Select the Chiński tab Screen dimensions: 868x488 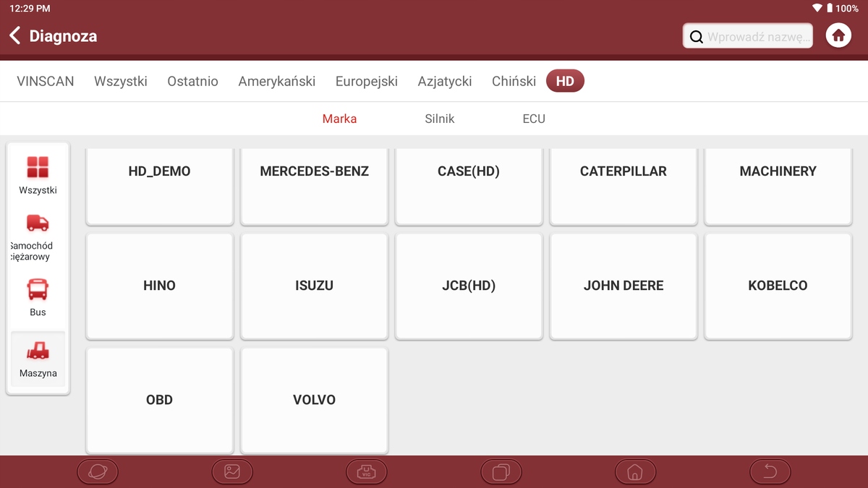514,81
